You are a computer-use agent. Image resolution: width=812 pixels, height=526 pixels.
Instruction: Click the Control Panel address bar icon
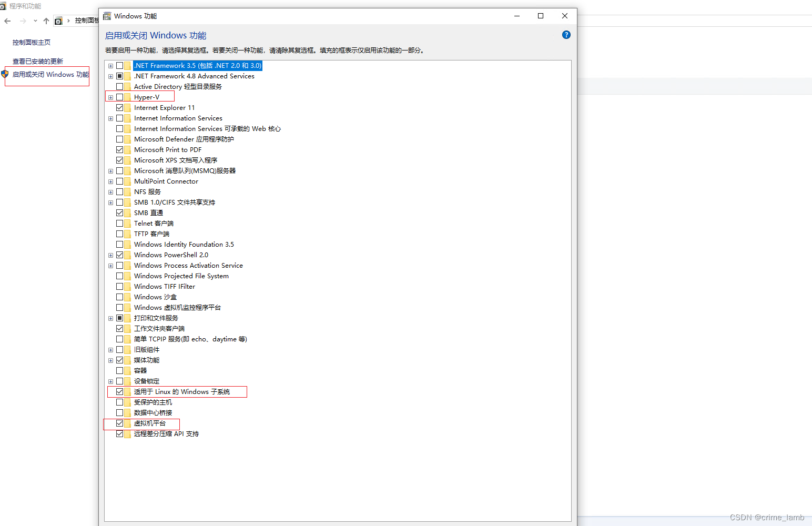click(58, 21)
